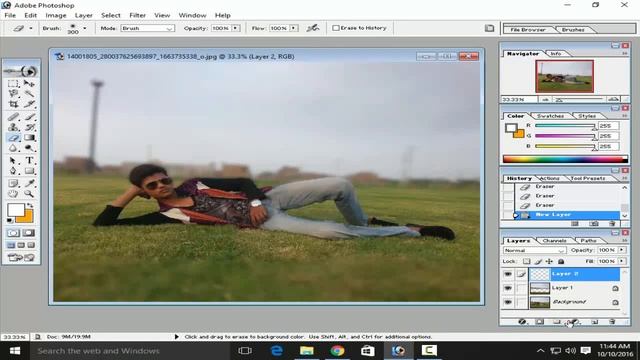This screenshot has width=640, height=360.
Task: Select the Brush tool in toolbox
Action: 29,117
